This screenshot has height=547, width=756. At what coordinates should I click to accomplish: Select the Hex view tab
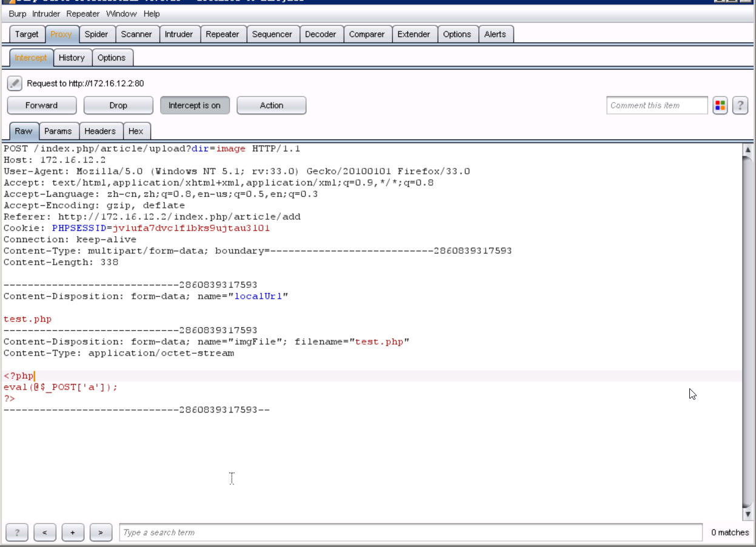[x=136, y=131]
